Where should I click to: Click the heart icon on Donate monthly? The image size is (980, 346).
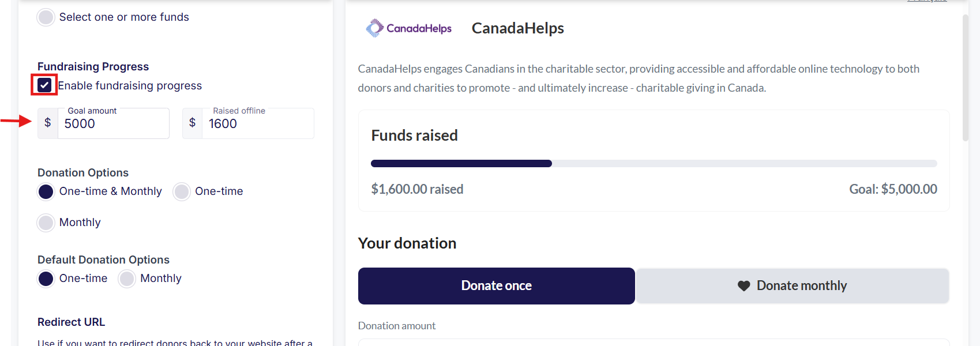point(744,286)
